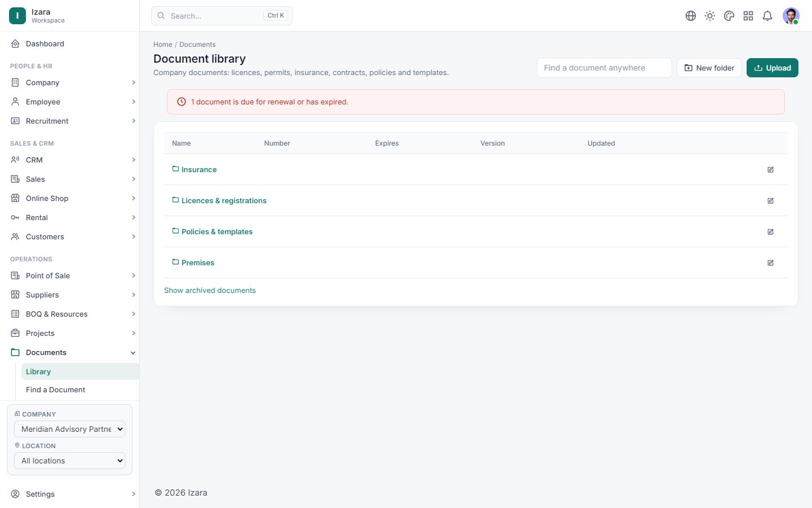Create a New folder

(x=709, y=68)
